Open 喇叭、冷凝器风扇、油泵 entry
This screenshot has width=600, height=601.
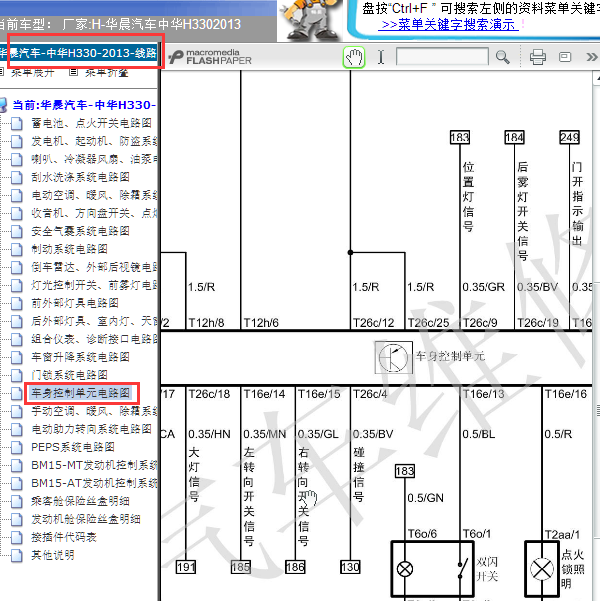[94, 159]
